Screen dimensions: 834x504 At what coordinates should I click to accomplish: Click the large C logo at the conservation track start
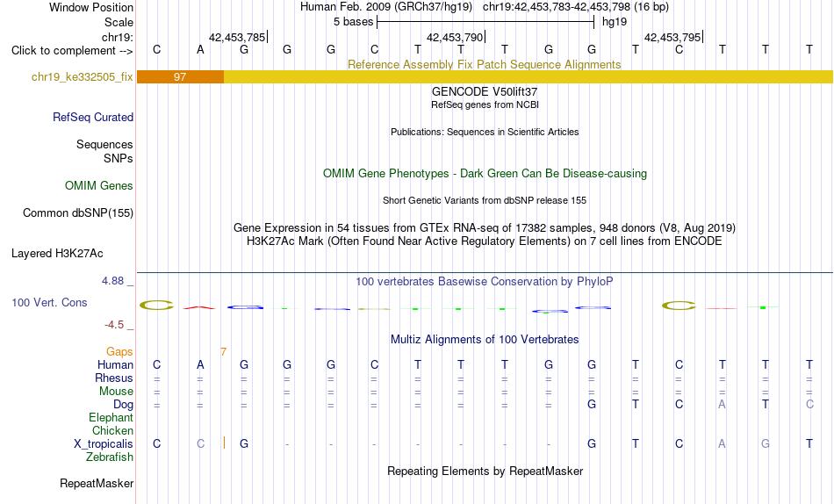click(x=156, y=305)
